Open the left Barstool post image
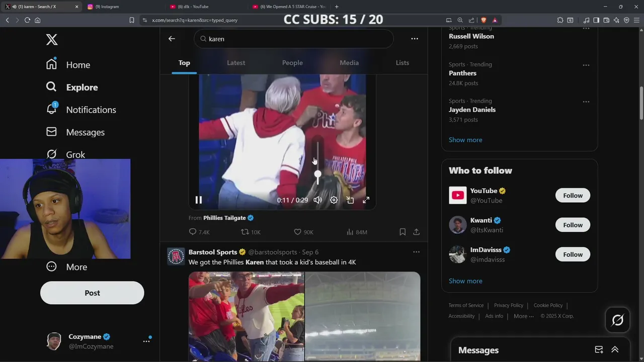644x362 pixels. [x=246, y=316]
